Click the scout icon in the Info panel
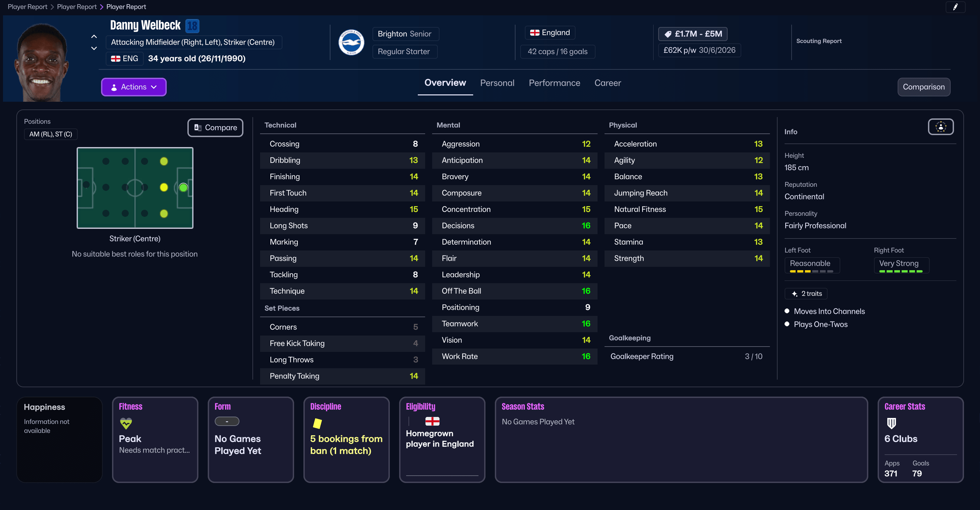This screenshot has height=510, width=980. pyautogui.click(x=941, y=127)
